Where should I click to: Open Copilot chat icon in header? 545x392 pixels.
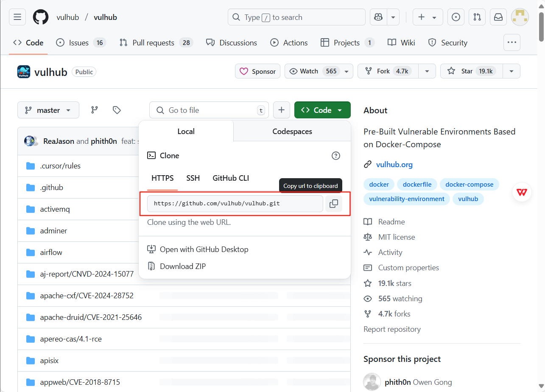coord(378,17)
